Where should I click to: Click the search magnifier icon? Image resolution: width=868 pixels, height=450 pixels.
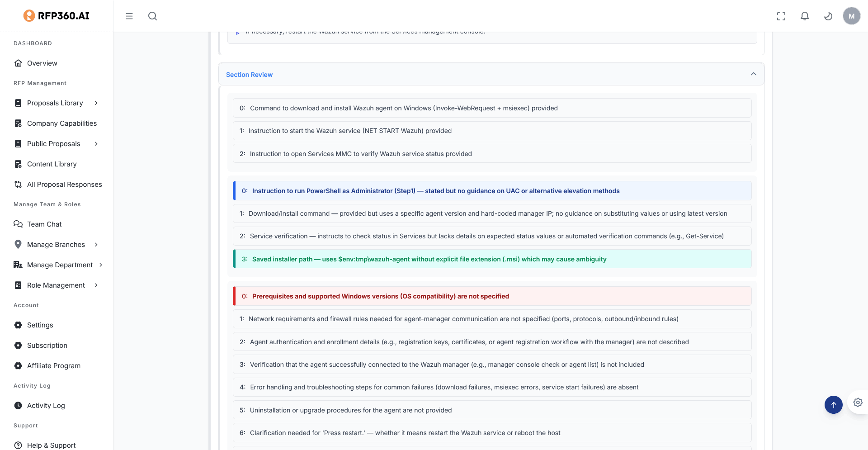(152, 16)
